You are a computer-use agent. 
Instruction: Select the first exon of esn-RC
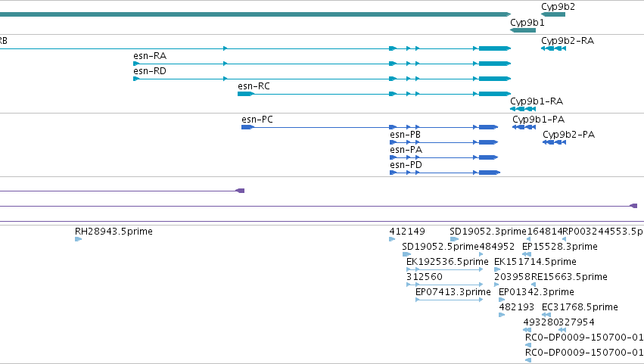click(246, 94)
